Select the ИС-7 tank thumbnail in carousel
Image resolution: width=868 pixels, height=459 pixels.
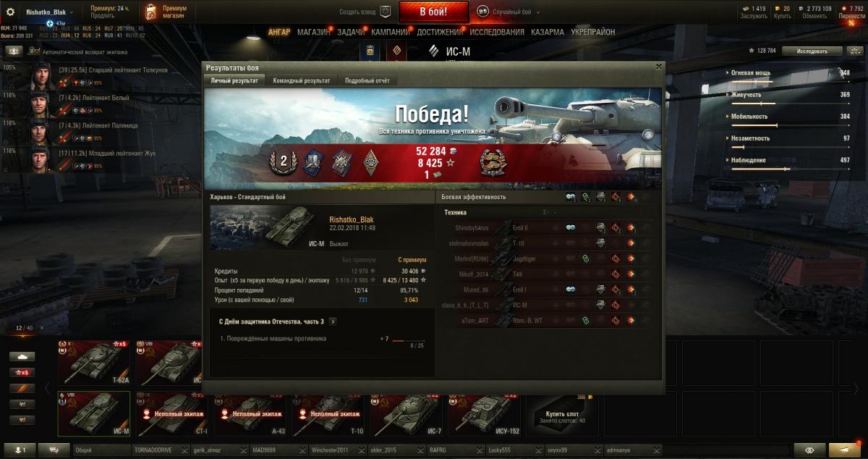point(406,415)
